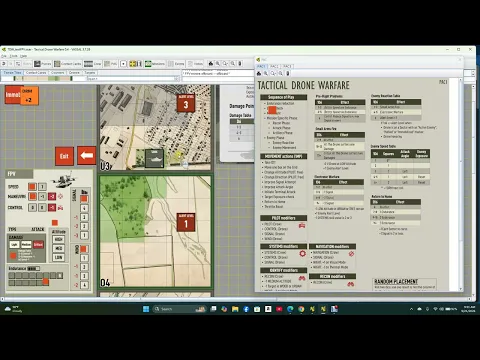Screen dimensions: 480x360
Task: Select HIGH altitude box on drone card
Action: tap(59, 239)
